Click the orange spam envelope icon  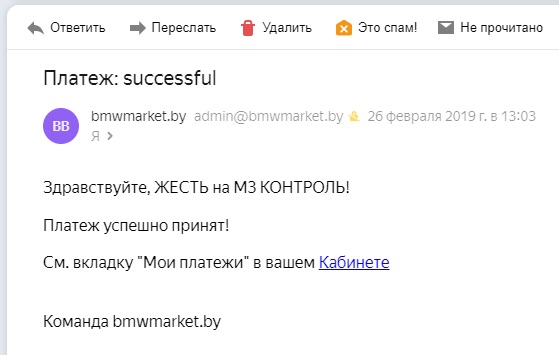click(344, 28)
